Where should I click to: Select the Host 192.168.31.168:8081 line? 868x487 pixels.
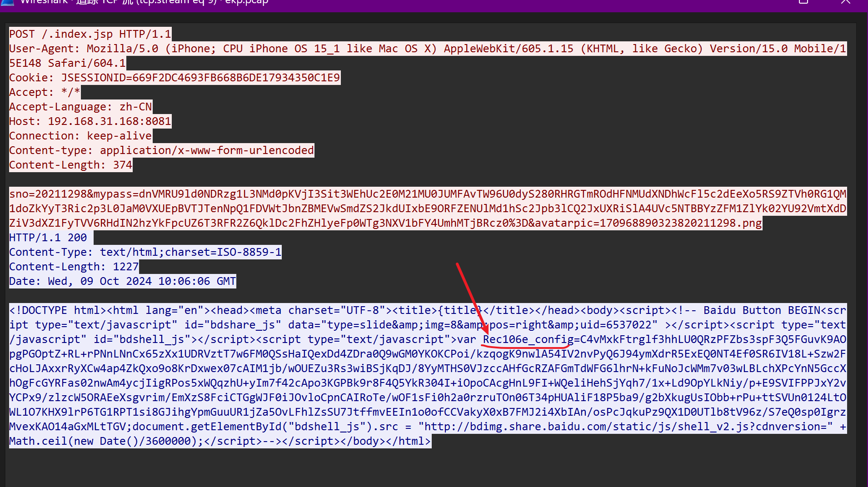pos(90,122)
